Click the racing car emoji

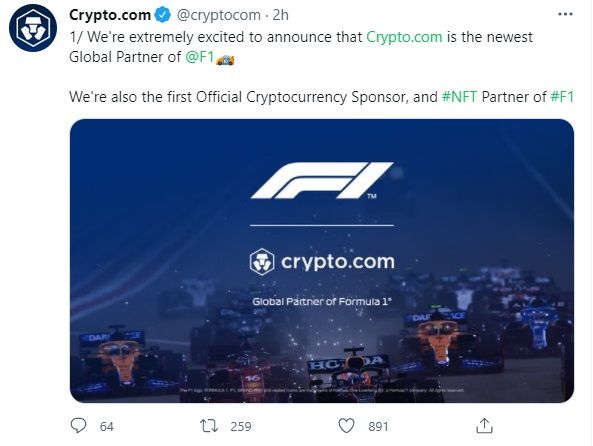225,59
